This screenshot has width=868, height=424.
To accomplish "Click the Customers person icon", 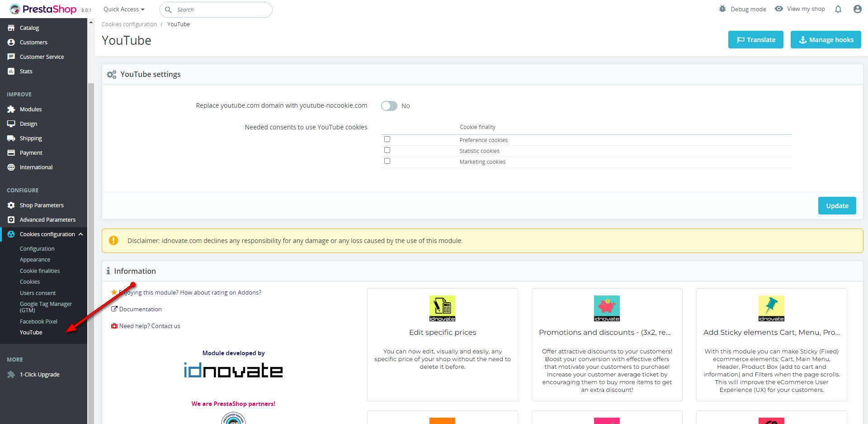I will 11,43.
